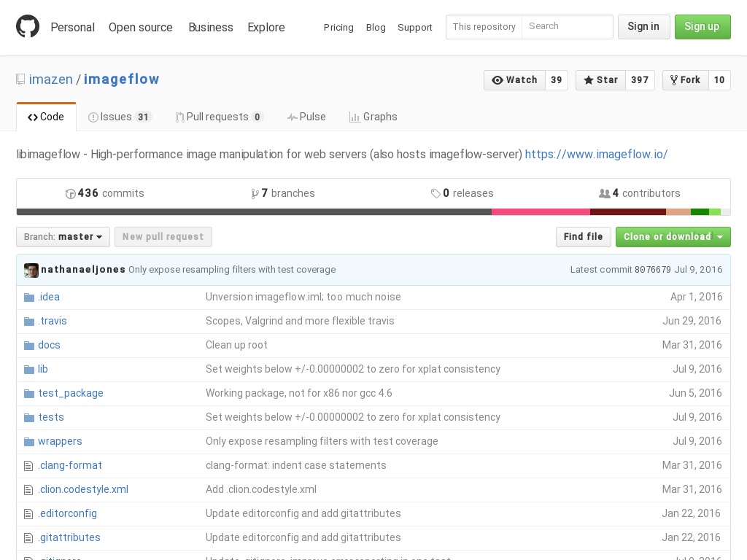Image resolution: width=747 pixels, height=560 pixels.
Task: Click nathanaeljones avatar thumbnail
Action: (x=31, y=270)
